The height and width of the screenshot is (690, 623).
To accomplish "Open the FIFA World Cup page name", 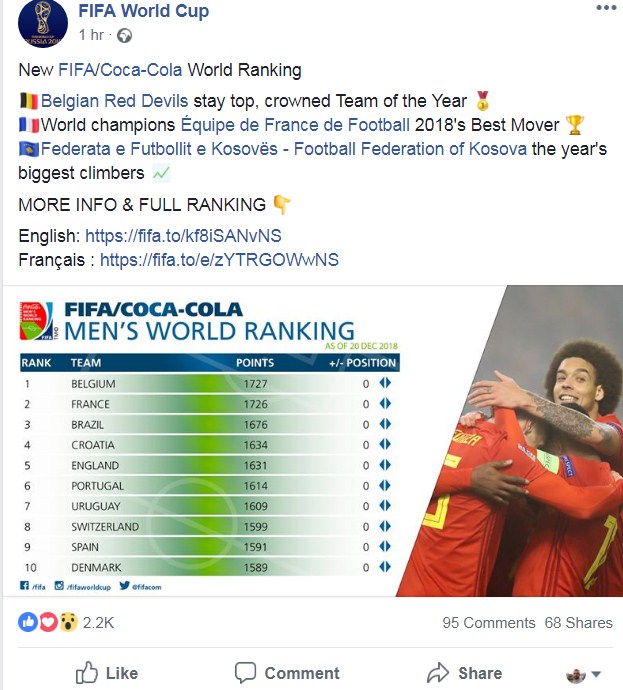I will click(143, 11).
